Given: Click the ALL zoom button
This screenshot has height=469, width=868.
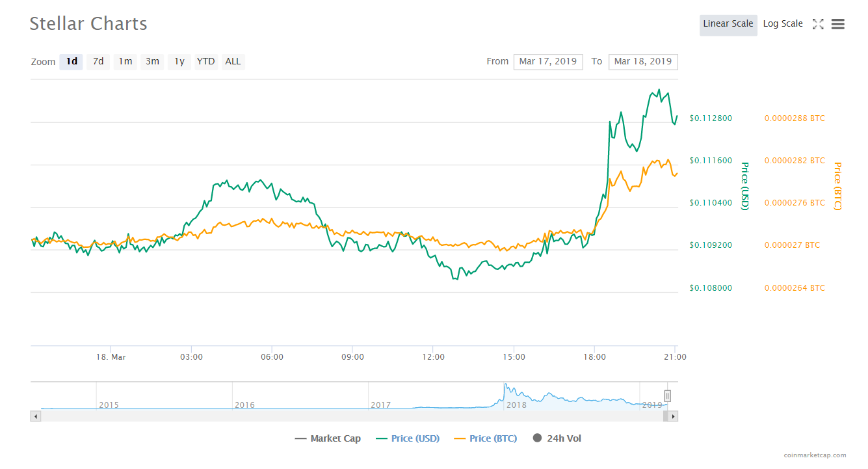Looking at the screenshot, I should [x=233, y=61].
